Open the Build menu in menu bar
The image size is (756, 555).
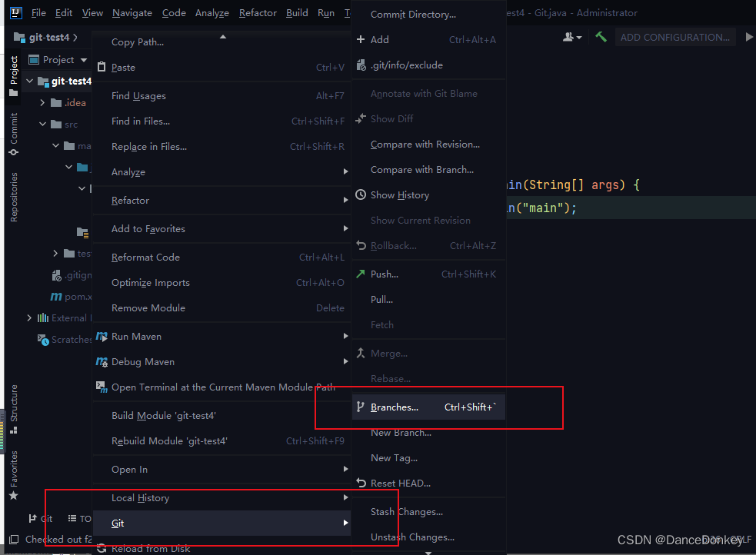(297, 13)
